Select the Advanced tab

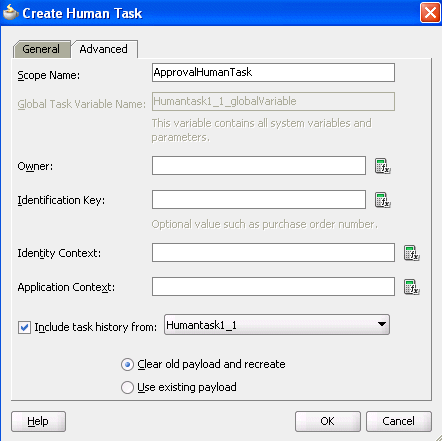(104, 49)
